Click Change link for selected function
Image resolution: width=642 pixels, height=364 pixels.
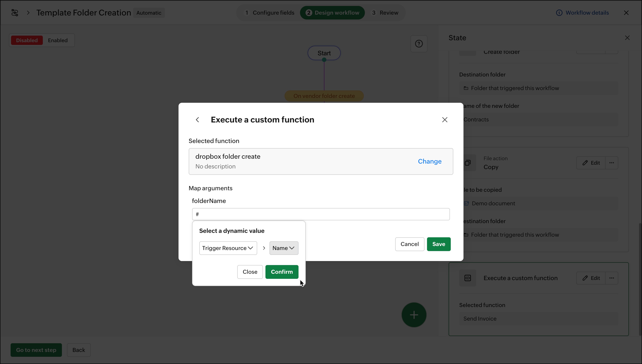[x=429, y=161]
